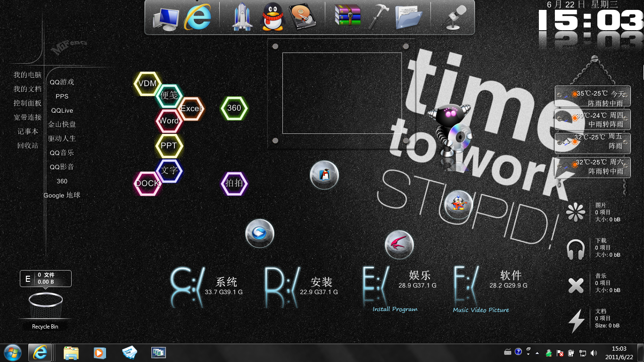Open 我的电脑 in the left list
The width and height of the screenshot is (644, 362).
pos(27,75)
